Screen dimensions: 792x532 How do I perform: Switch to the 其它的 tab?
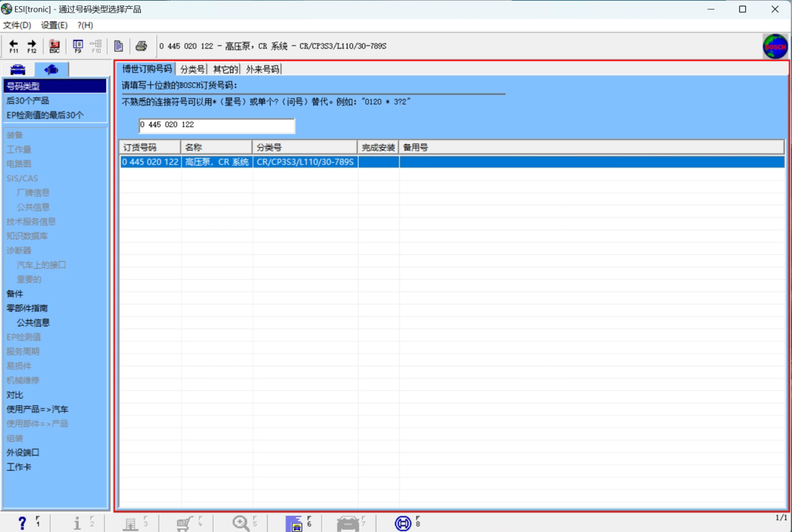point(225,69)
